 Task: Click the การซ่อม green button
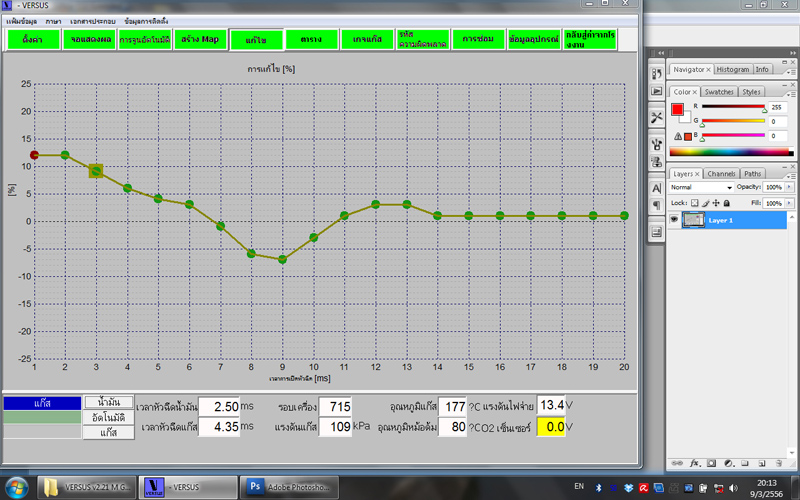click(478, 39)
